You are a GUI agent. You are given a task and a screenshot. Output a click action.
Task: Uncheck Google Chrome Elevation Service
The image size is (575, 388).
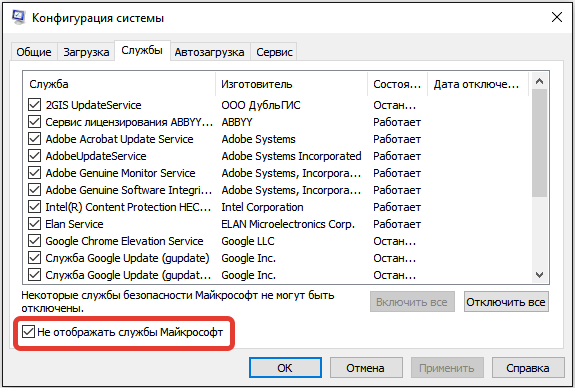(x=34, y=241)
